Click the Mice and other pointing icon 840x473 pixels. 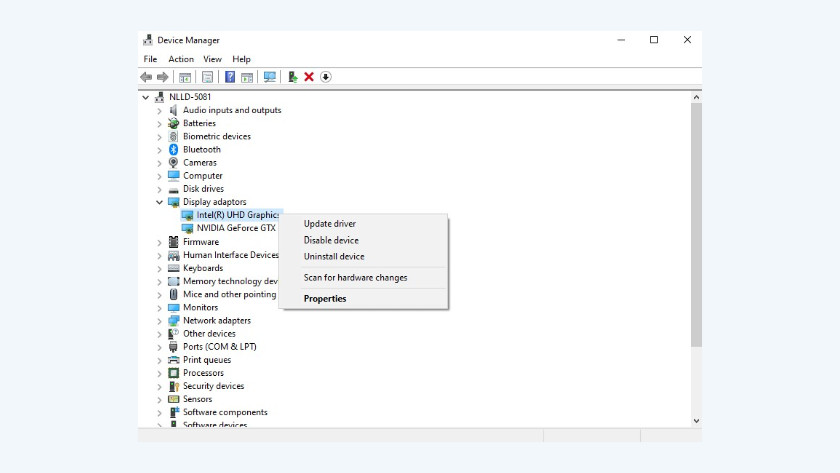pyautogui.click(x=174, y=294)
